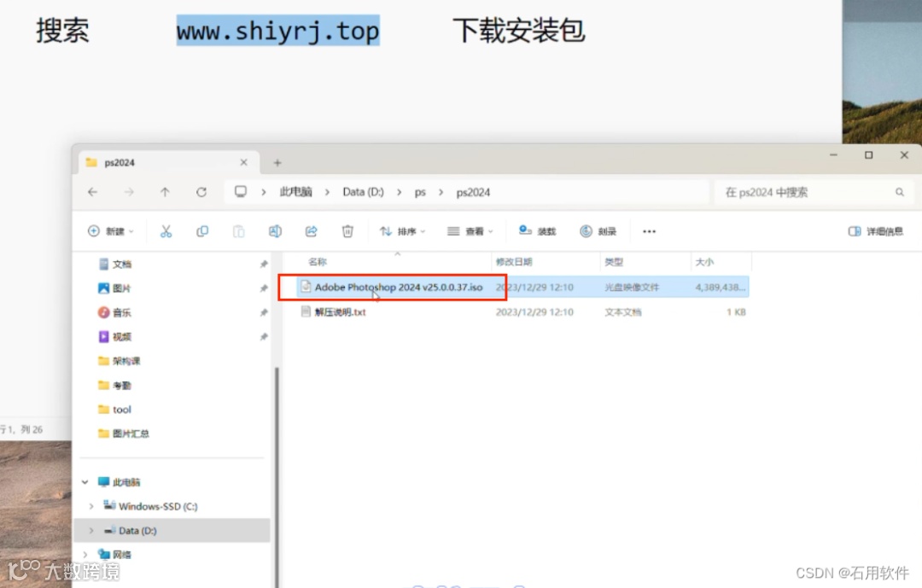Unpin 文档 using its pin icon
Image resolution: width=922 pixels, height=588 pixels.
(x=264, y=264)
